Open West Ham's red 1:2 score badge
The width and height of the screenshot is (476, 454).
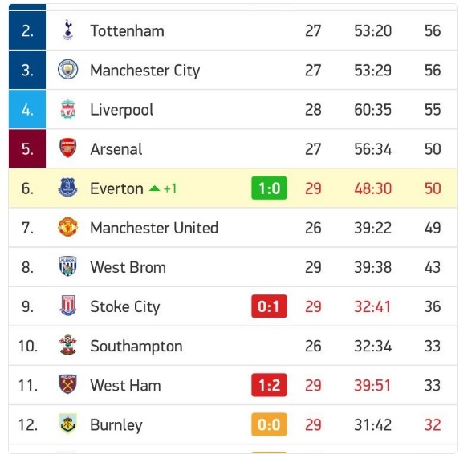[269, 385]
